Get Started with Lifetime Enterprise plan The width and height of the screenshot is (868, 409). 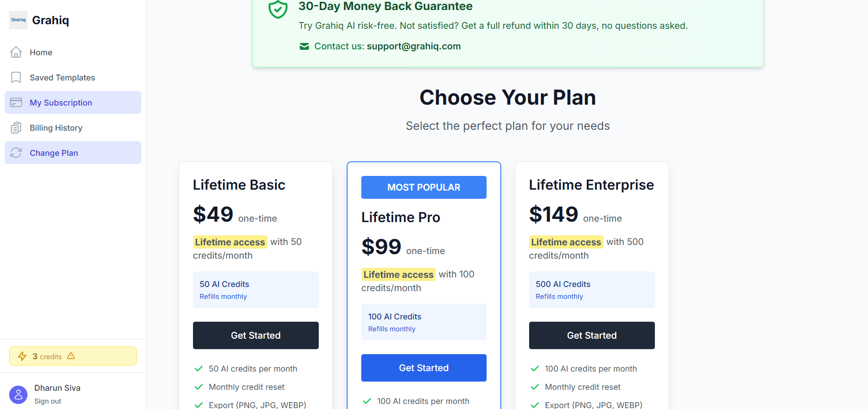point(591,335)
